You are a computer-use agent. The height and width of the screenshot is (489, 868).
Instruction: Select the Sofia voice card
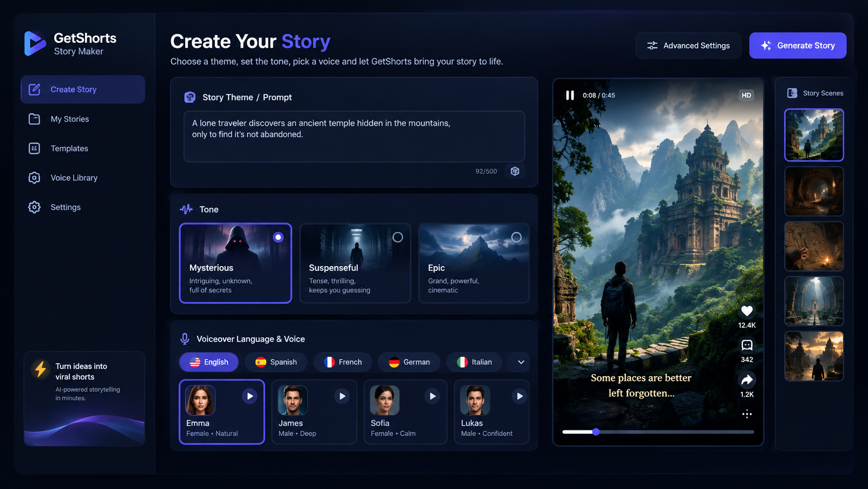[x=405, y=412]
